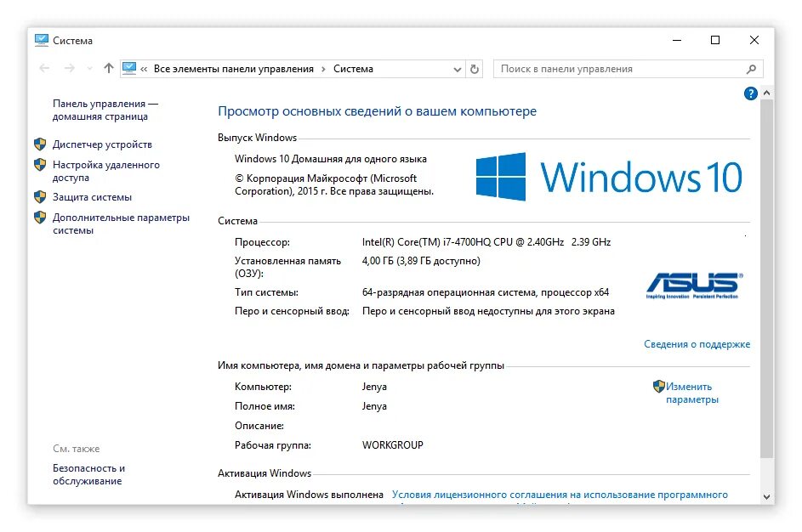Click the Back navigation arrow

pos(44,69)
